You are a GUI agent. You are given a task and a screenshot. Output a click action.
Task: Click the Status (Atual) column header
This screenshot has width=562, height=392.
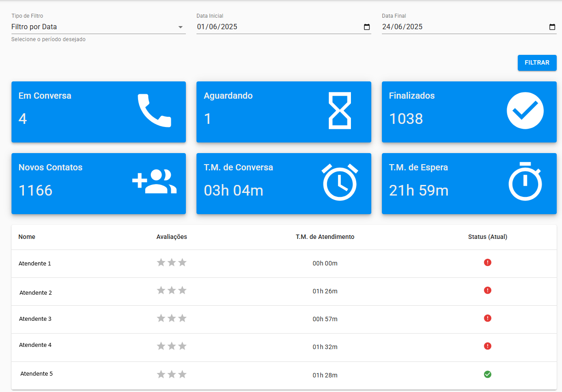487,237
